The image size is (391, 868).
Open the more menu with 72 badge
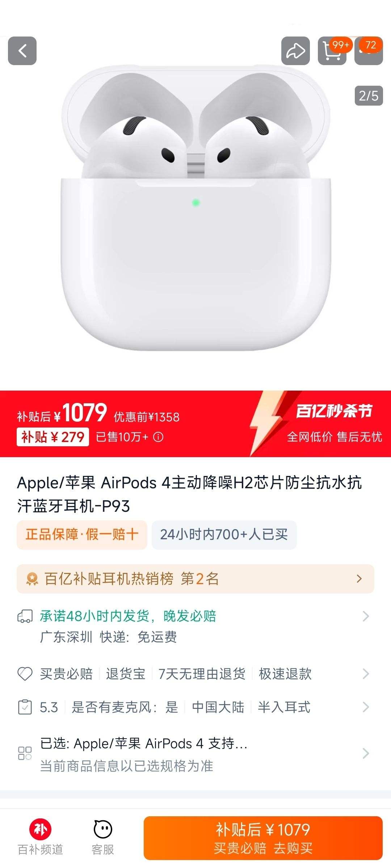pos(369,51)
